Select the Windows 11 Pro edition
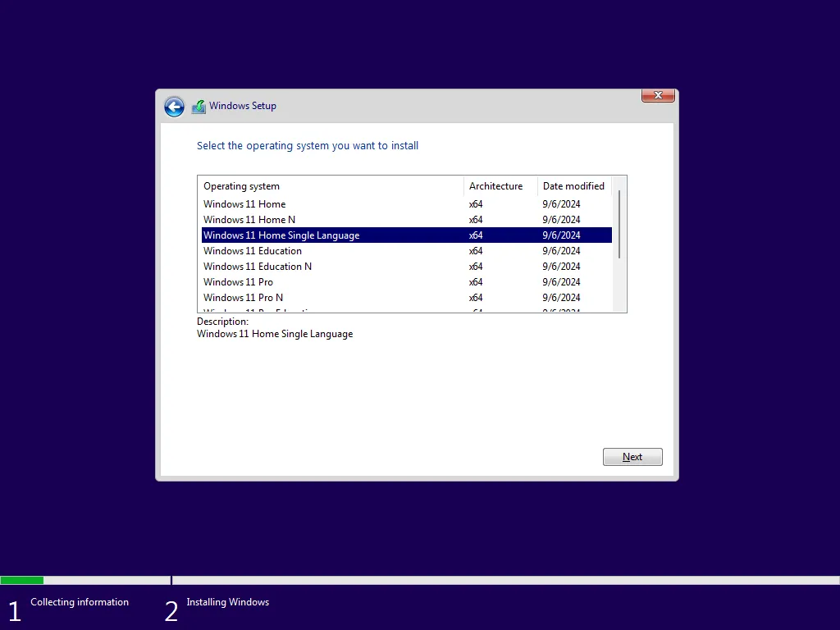Viewport: 840px width, 630px height. [238, 281]
